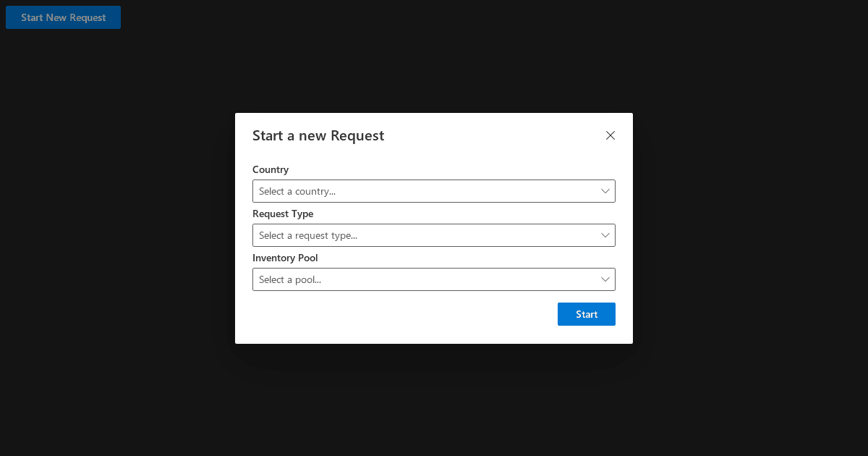
Task: Click the Country dropdown chevron icon
Action: 605,191
